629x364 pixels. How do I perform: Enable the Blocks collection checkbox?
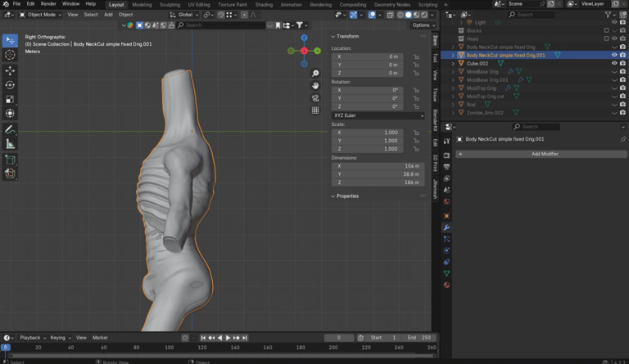(605, 30)
